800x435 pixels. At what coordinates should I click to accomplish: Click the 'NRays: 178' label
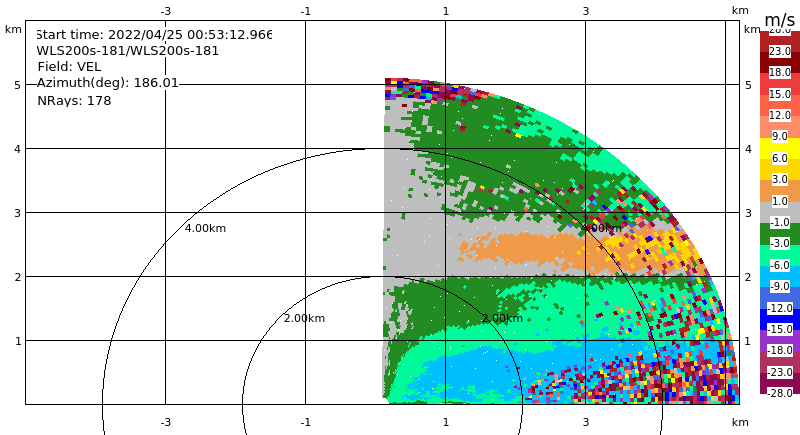pyautogui.click(x=74, y=100)
